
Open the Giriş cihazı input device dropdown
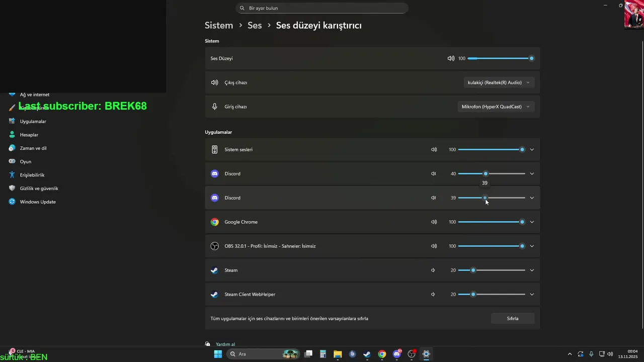(x=496, y=107)
